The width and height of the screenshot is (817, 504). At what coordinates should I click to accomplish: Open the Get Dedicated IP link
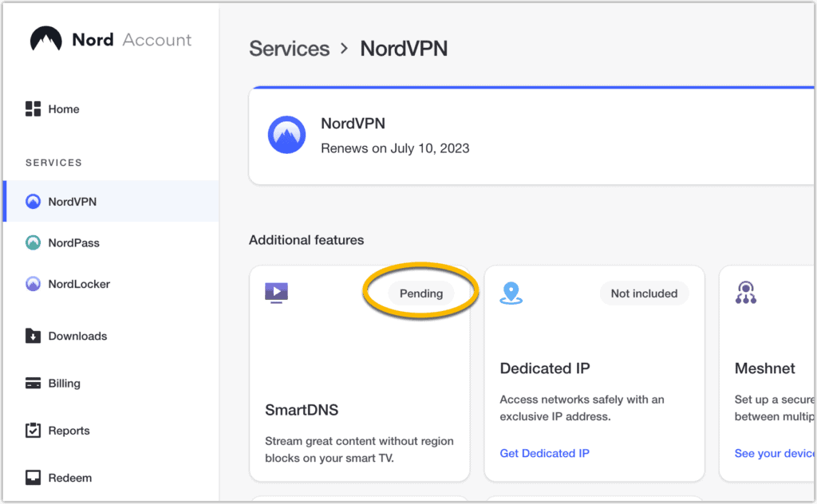click(x=544, y=453)
